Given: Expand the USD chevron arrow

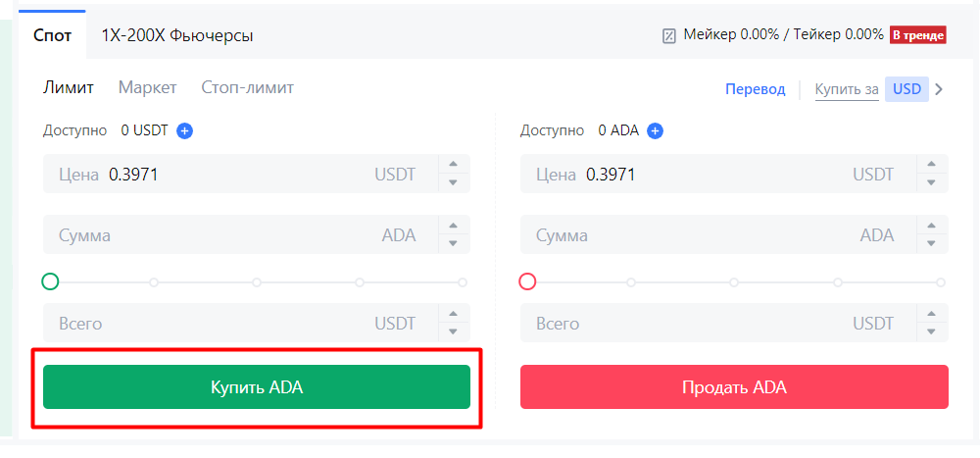Looking at the screenshot, I should [939, 89].
